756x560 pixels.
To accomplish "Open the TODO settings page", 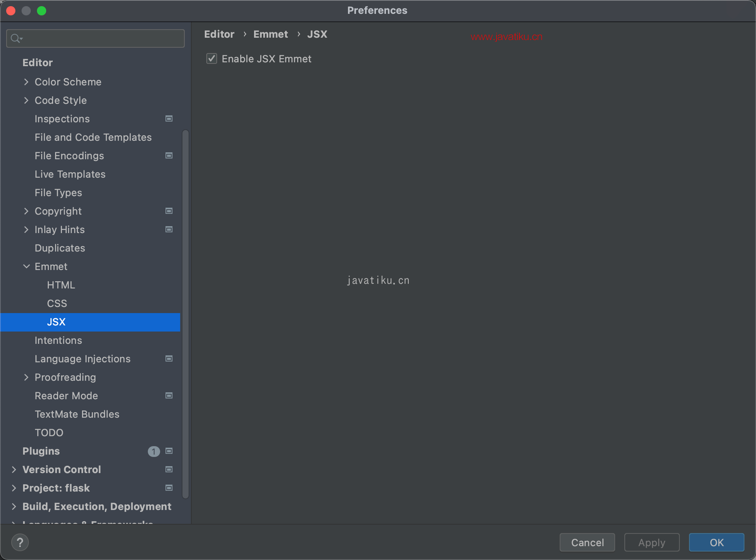I will click(49, 433).
